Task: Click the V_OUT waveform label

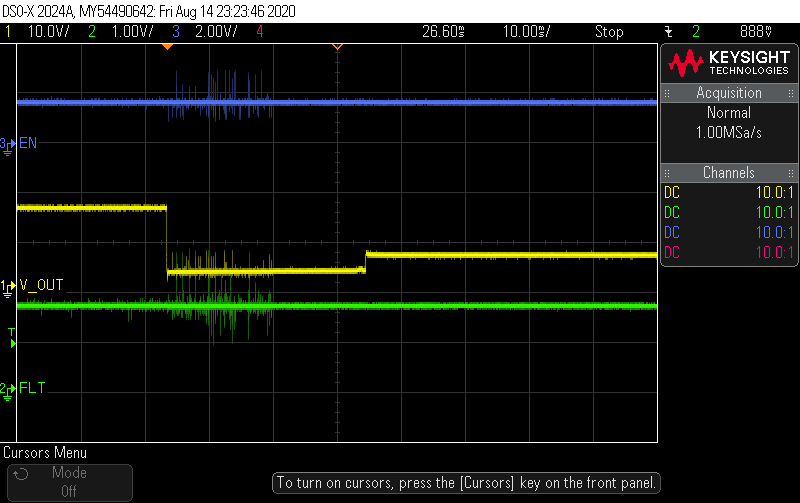Action: pos(41,285)
